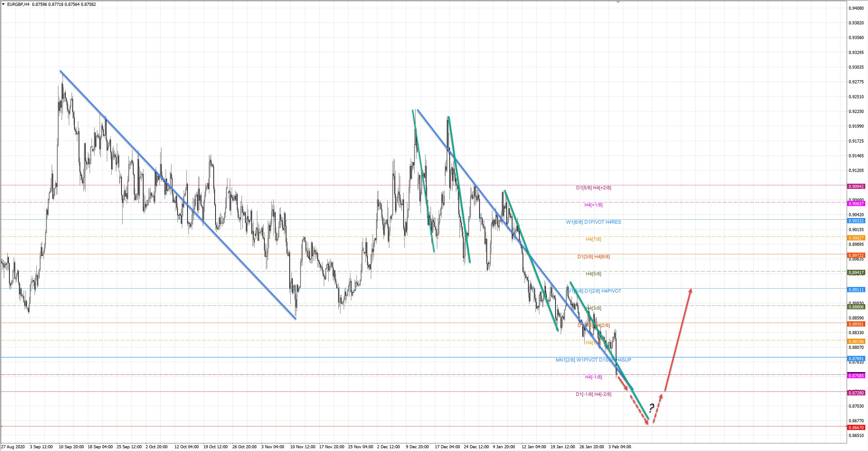Click the D1[3/8] H4[6/8] level label
The width and height of the screenshot is (868, 451).
(x=593, y=257)
